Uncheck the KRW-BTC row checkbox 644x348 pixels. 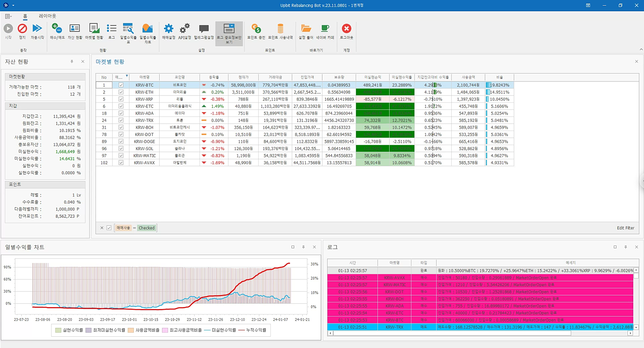pos(121,85)
